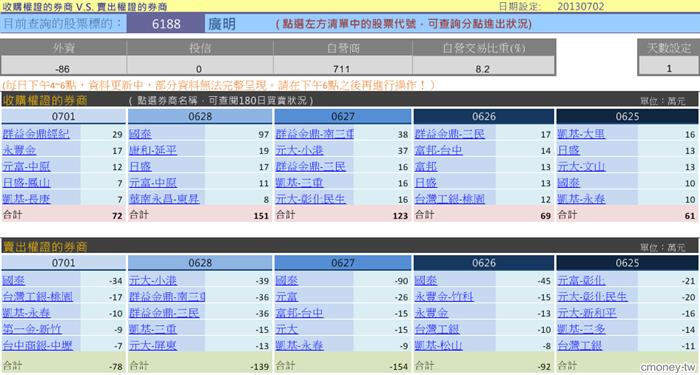This screenshot has width=700, height=375.
Task: Open 永豐金 link in 0626 selling list
Action: 431,313
